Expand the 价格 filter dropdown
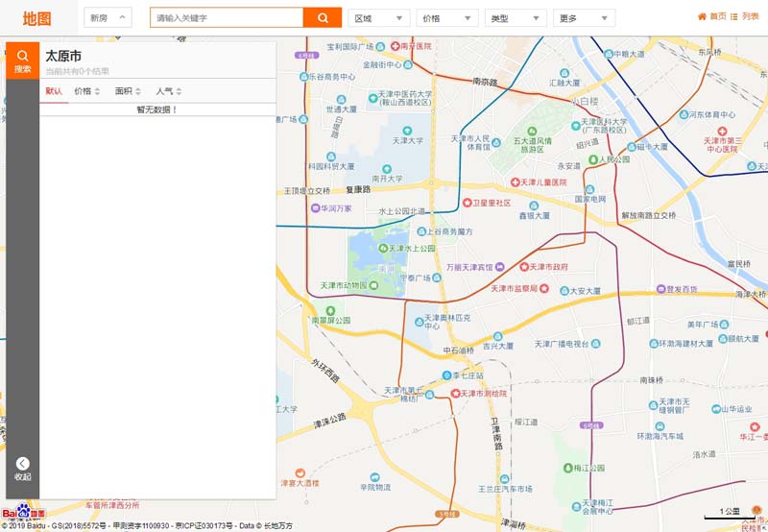Viewport: 768px width, 532px height. click(446, 18)
